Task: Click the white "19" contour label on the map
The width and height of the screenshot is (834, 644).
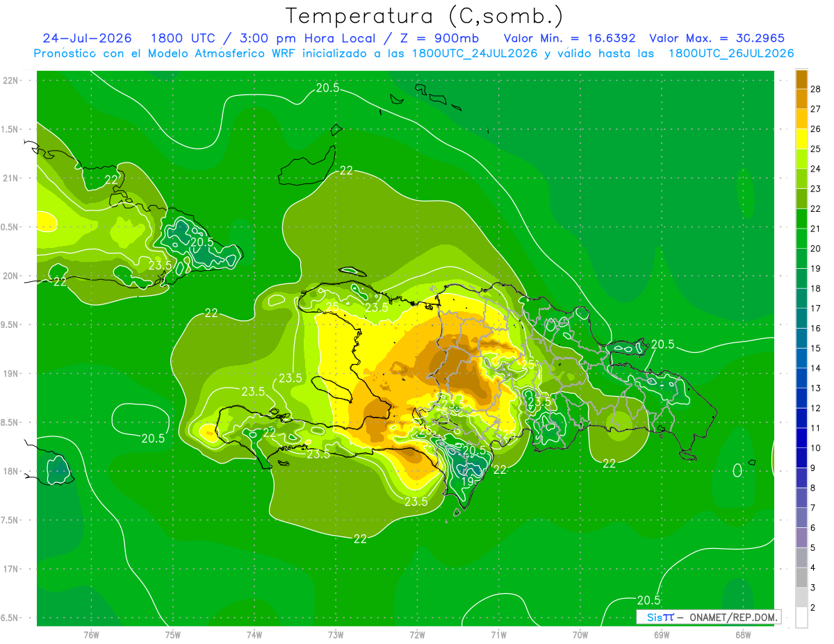Action: pyautogui.click(x=468, y=481)
